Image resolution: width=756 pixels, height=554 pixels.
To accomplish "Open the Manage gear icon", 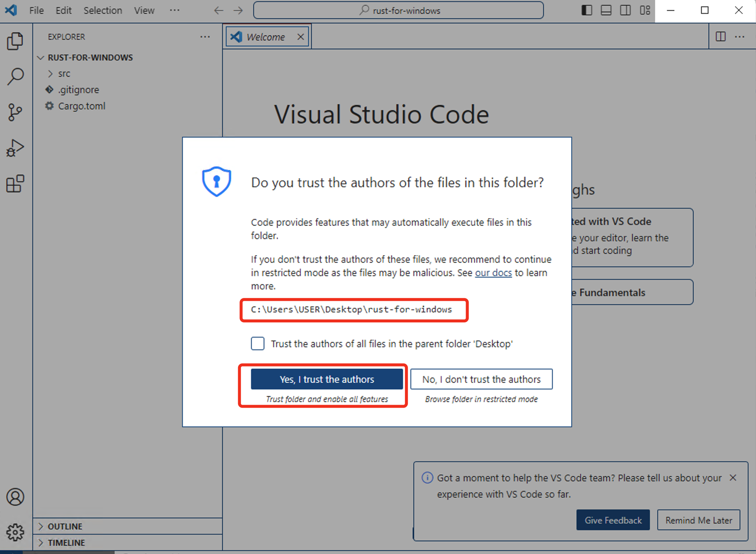I will coord(15,532).
